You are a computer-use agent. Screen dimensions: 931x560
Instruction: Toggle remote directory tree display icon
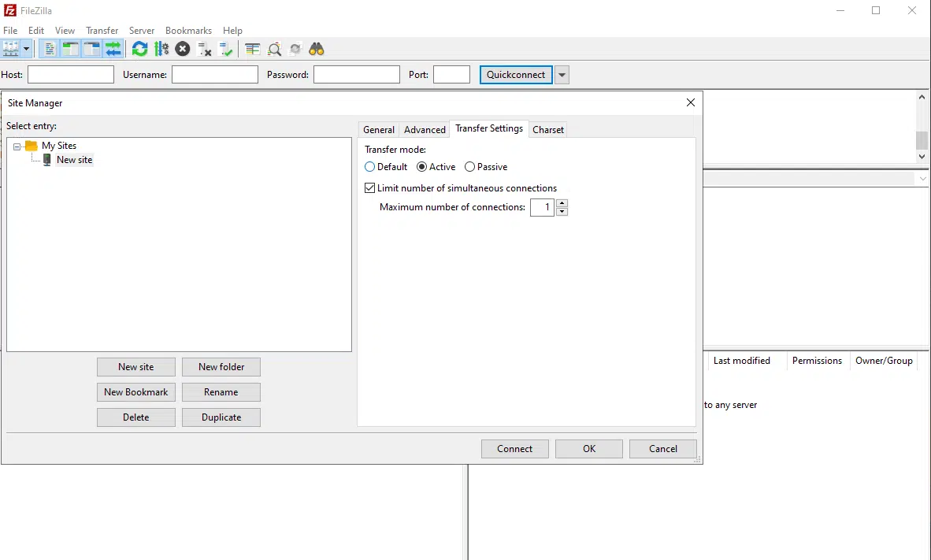(92, 49)
